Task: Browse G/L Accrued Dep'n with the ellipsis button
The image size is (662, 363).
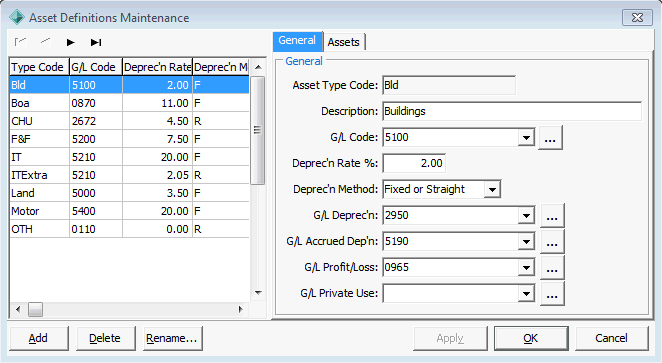Action: click(x=552, y=242)
